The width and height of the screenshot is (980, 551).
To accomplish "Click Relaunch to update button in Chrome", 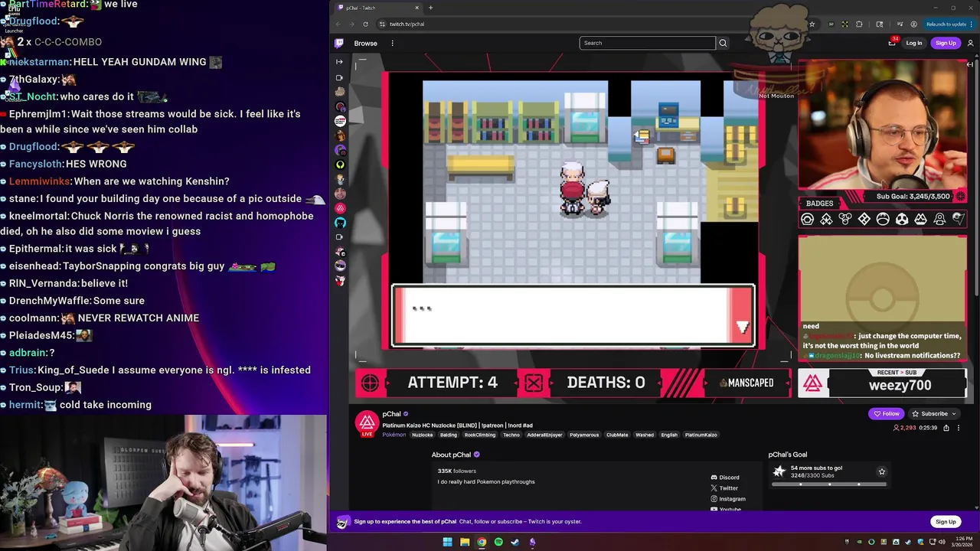I will 949,24.
